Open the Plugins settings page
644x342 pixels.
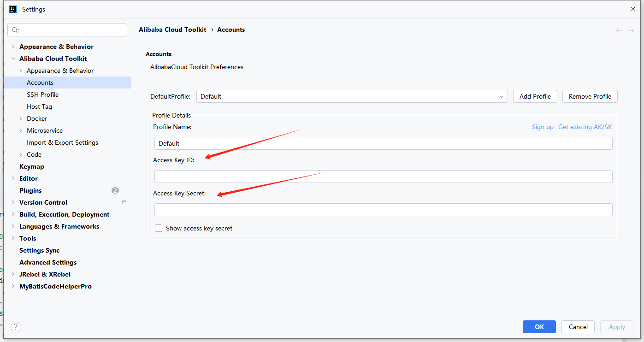pos(30,190)
